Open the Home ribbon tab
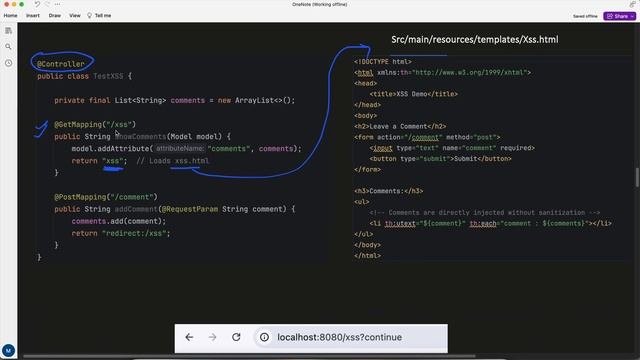Image resolution: width=640 pixels, height=360 pixels. click(11, 16)
